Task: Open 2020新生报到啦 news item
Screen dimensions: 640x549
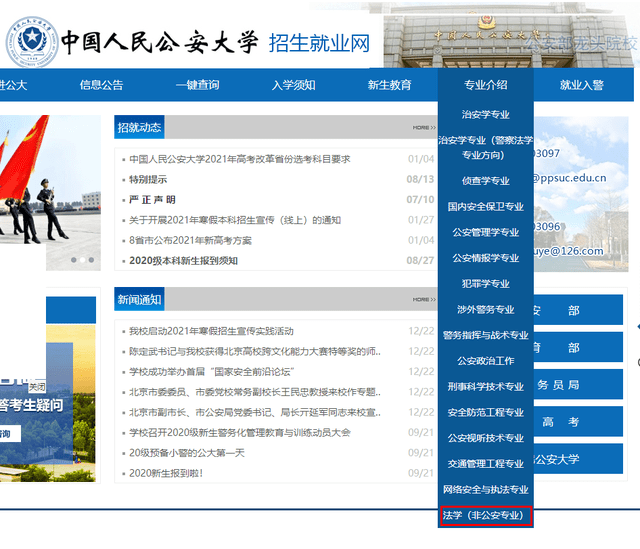Action: click(166, 473)
